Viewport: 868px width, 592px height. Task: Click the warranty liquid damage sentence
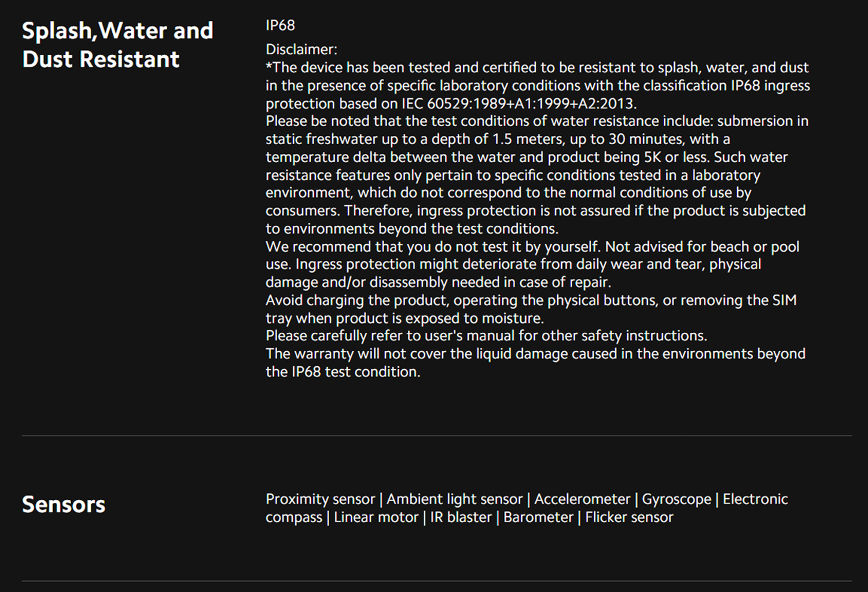point(535,363)
